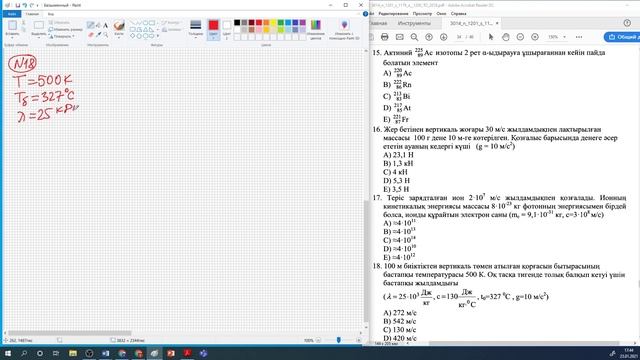The image size is (640, 360).
Task: Click the search magnifier icon in Acrobat
Action: point(414,37)
